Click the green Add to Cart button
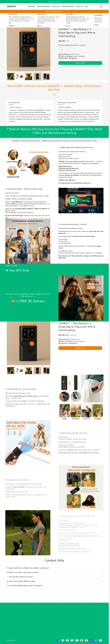This screenshot has width=110, height=644. pyautogui.click(x=80, y=63)
